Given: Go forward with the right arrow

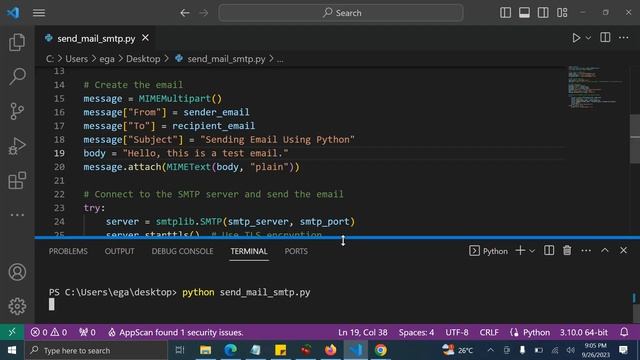Looking at the screenshot, I should (204, 13).
